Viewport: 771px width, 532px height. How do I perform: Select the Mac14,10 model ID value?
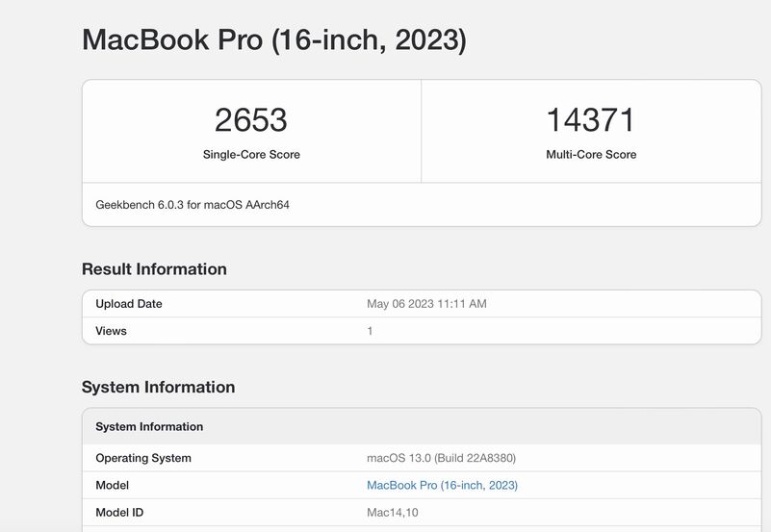click(393, 513)
